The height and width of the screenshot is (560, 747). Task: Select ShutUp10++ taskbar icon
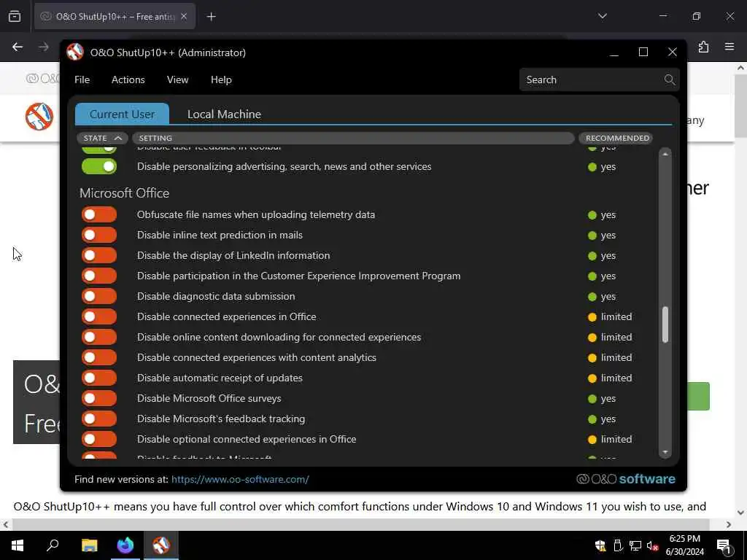(161, 545)
